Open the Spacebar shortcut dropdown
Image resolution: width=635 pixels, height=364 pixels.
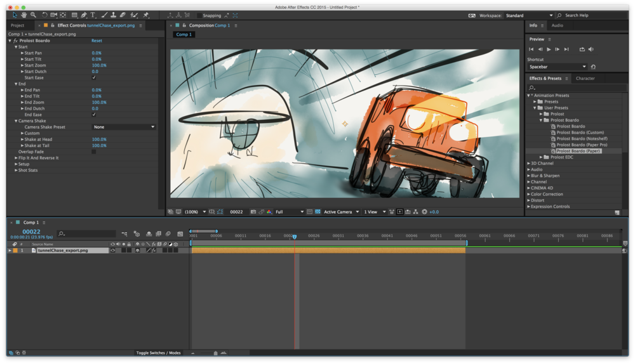pyautogui.click(x=558, y=67)
